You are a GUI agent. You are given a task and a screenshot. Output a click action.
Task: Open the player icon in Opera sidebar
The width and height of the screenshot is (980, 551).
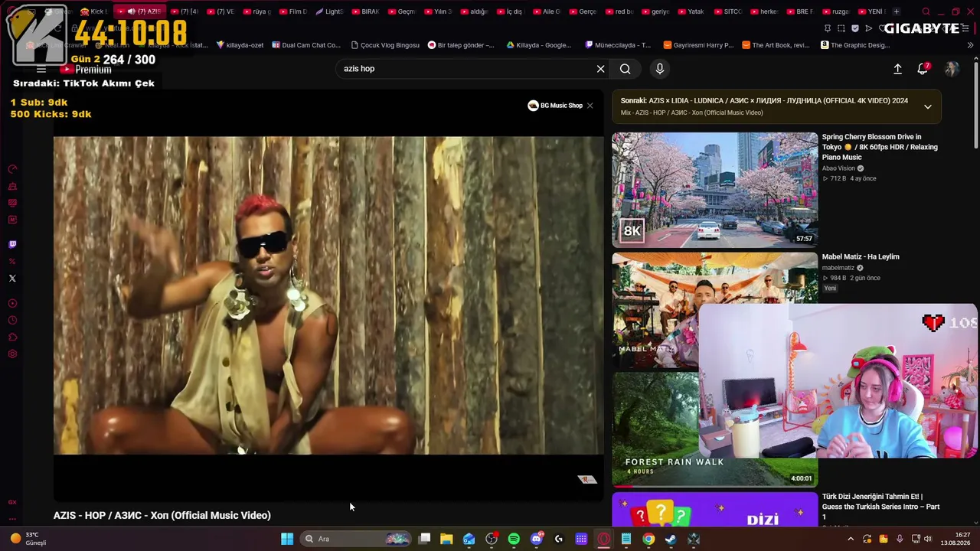(x=12, y=304)
